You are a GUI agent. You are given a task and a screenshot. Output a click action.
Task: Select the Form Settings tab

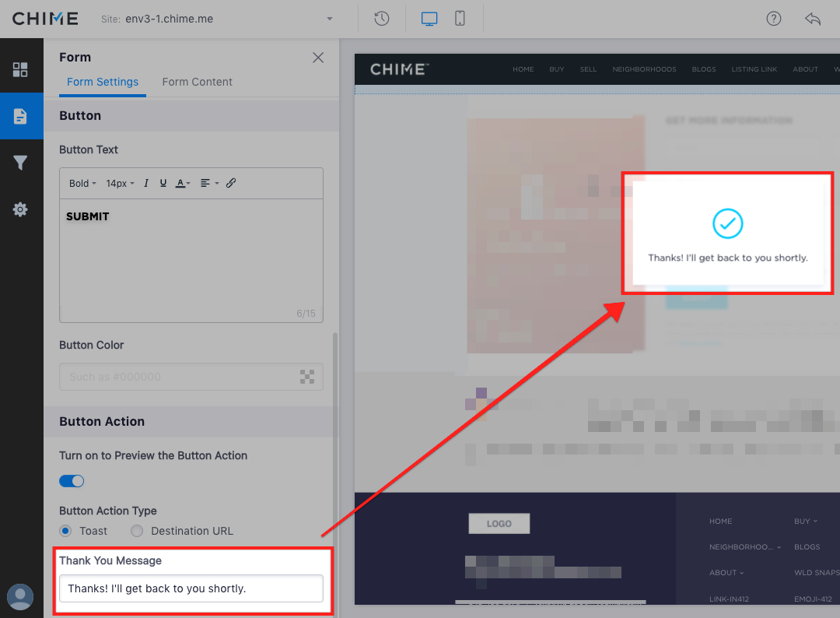103,82
